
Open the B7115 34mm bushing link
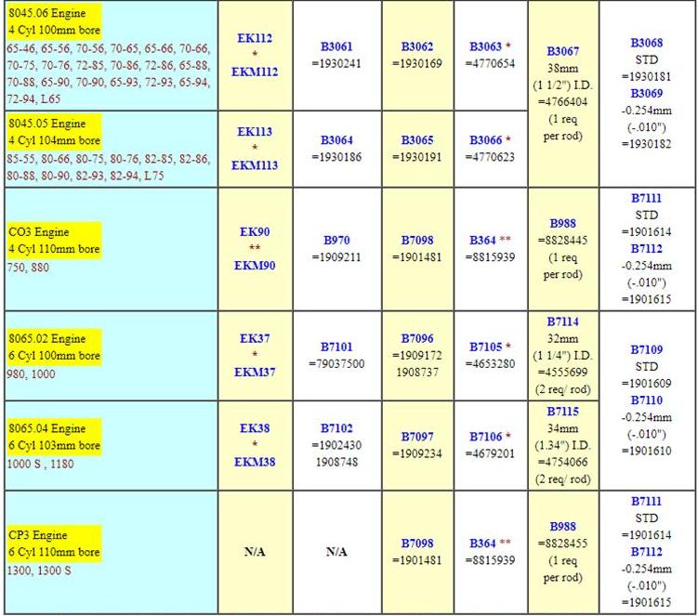[562, 412]
